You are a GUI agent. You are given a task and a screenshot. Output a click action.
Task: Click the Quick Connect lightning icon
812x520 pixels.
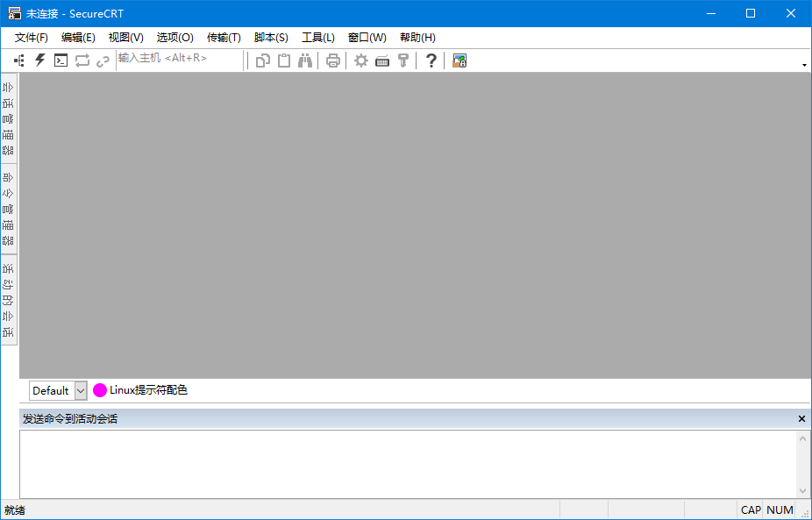pyautogui.click(x=39, y=61)
